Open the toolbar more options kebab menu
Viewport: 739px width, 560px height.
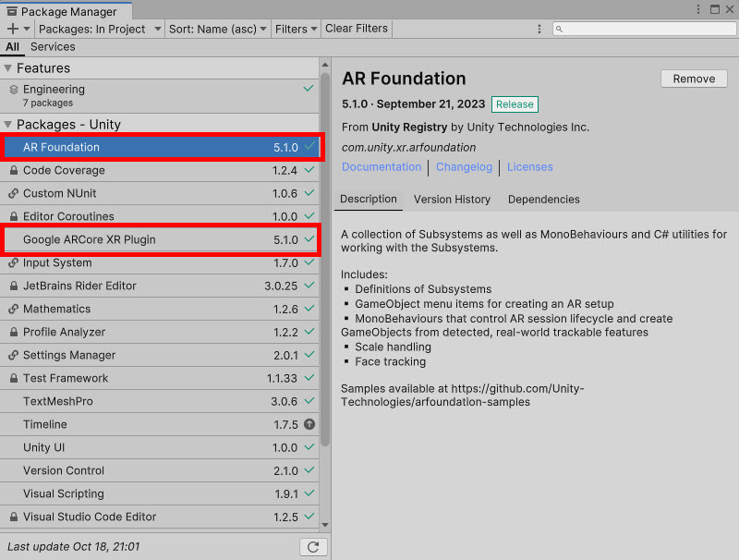coord(539,30)
